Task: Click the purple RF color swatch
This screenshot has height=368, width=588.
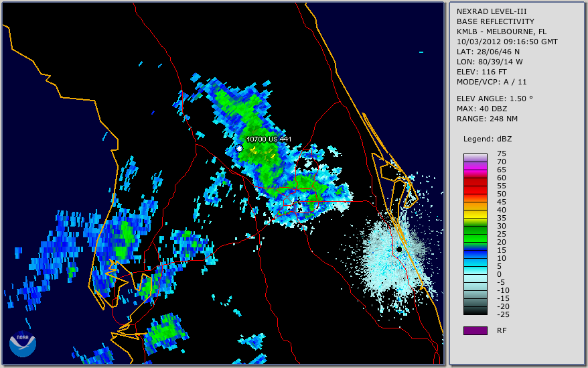Action: (x=475, y=330)
